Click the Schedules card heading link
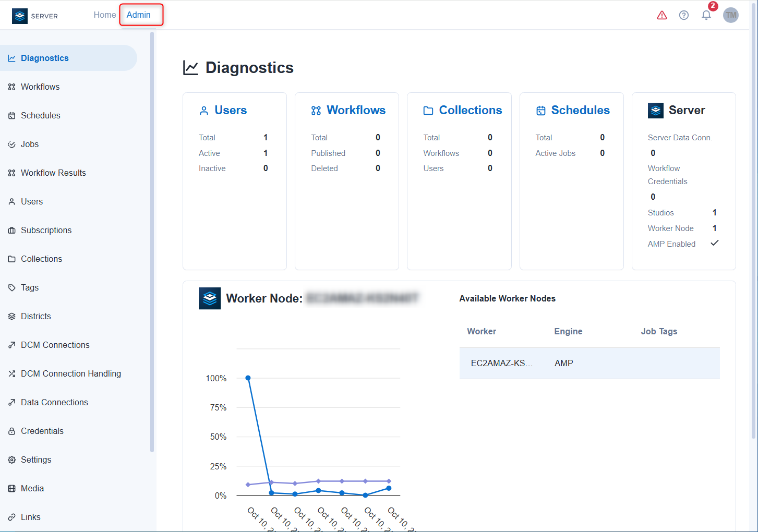The width and height of the screenshot is (758, 532). click(x=580, y=110)
